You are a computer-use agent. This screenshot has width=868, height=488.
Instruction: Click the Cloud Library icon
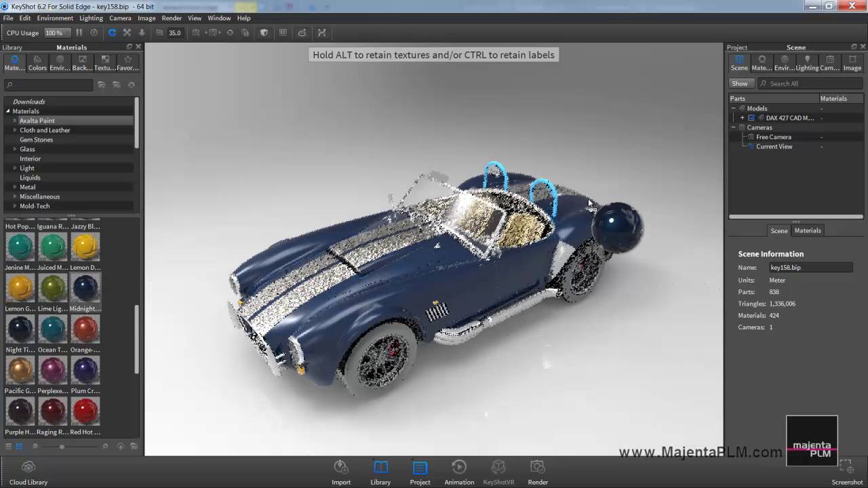28,466
